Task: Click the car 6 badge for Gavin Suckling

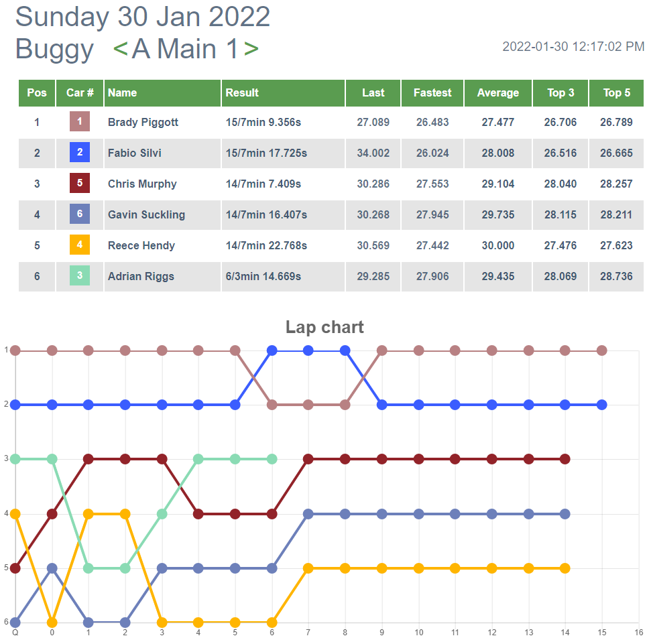Action: click(x=80, y=214)
